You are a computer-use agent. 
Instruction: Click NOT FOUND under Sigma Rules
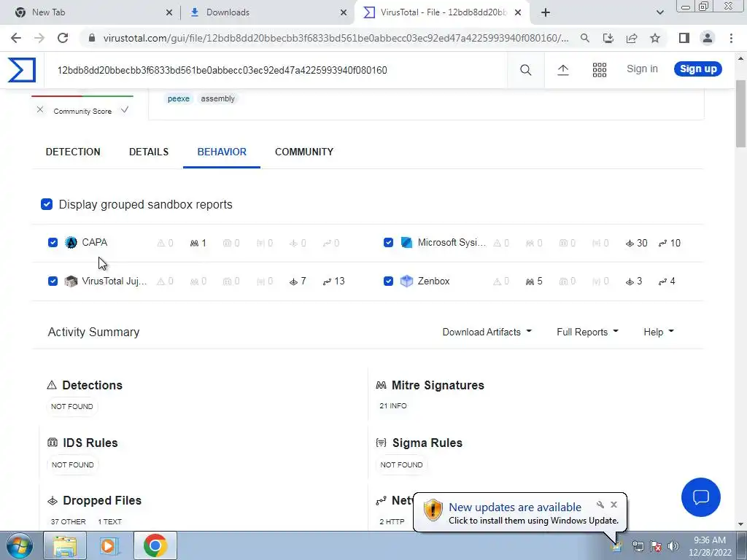[x=401, y=464]
